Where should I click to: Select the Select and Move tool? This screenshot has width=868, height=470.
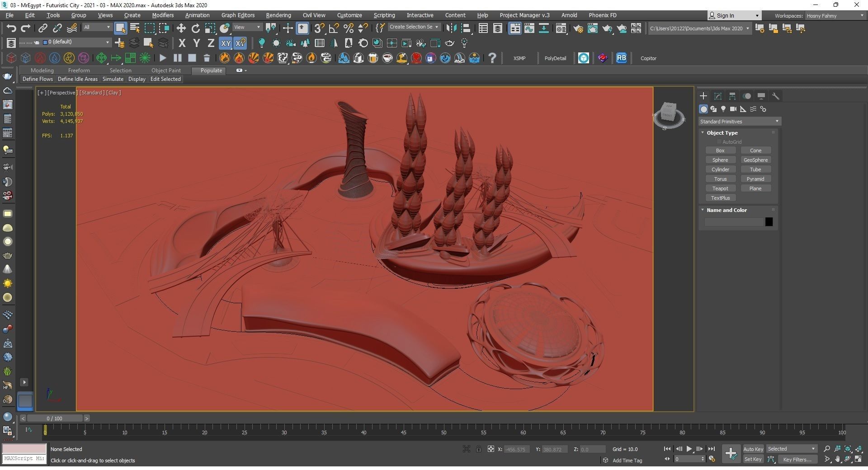pyautogui.click(x=181, y=28)
